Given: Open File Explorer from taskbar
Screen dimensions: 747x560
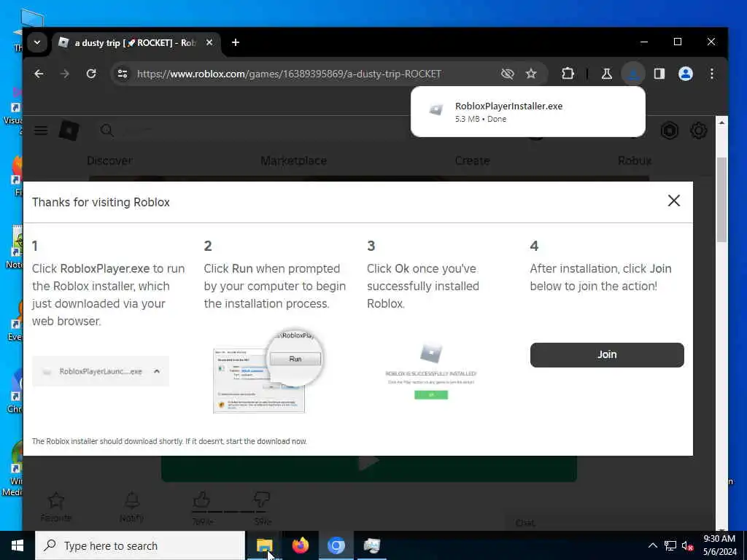Looking at the screenshot, I should coord(264,545).
